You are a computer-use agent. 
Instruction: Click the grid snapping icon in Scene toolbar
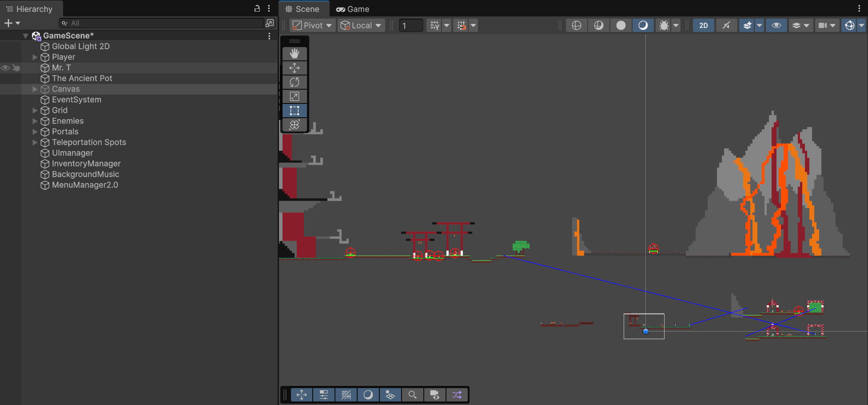[434, 25]
